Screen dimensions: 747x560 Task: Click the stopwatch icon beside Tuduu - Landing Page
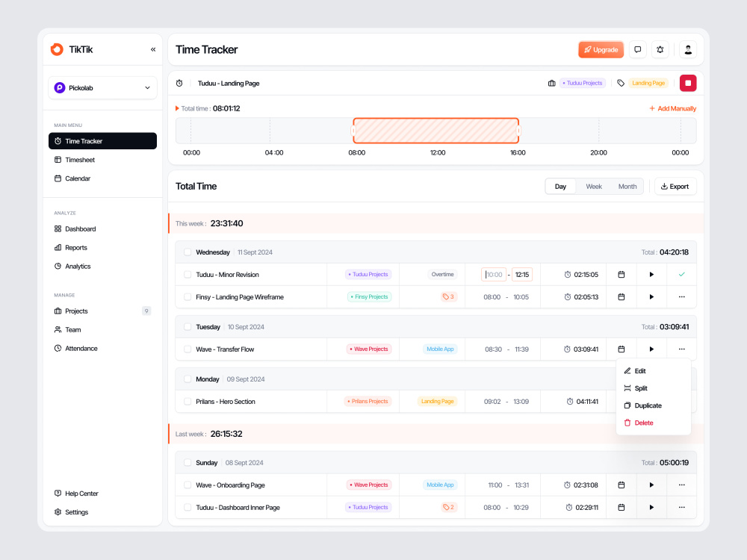tap(179, 84)
